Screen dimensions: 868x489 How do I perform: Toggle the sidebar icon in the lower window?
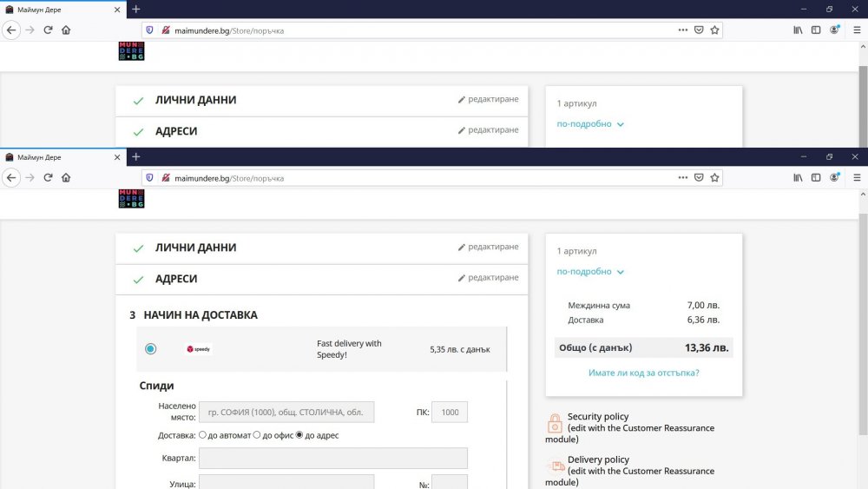[x=816, y=178]
